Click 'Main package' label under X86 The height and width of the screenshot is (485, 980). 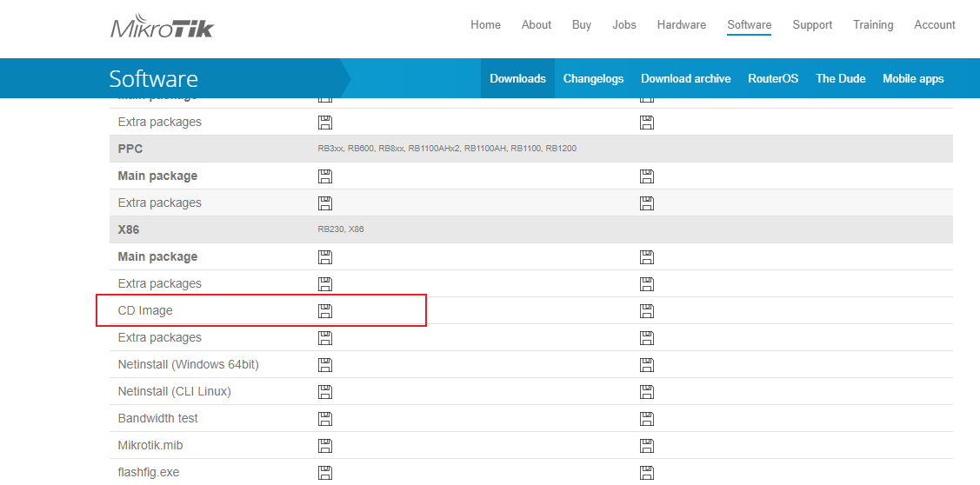tap(157, 257)
